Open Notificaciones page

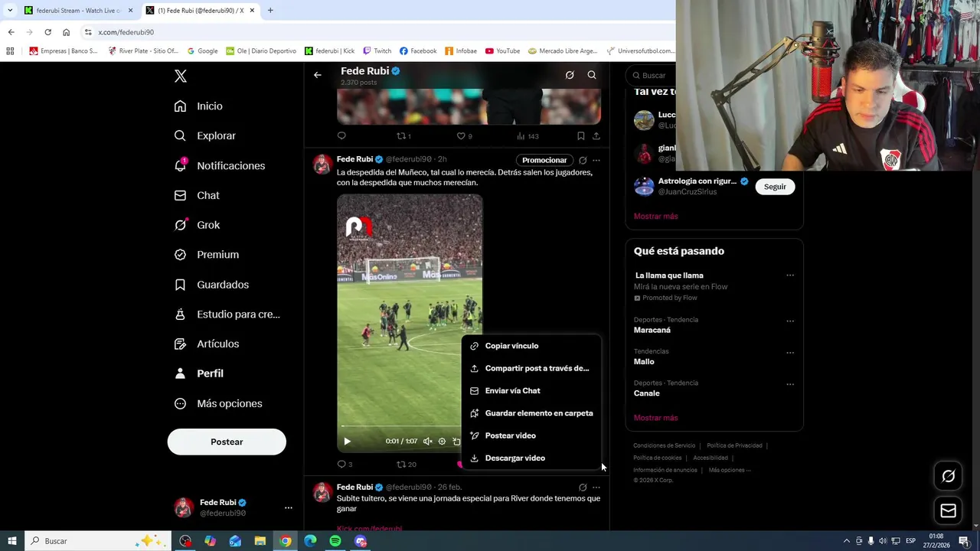coord(220,165)
